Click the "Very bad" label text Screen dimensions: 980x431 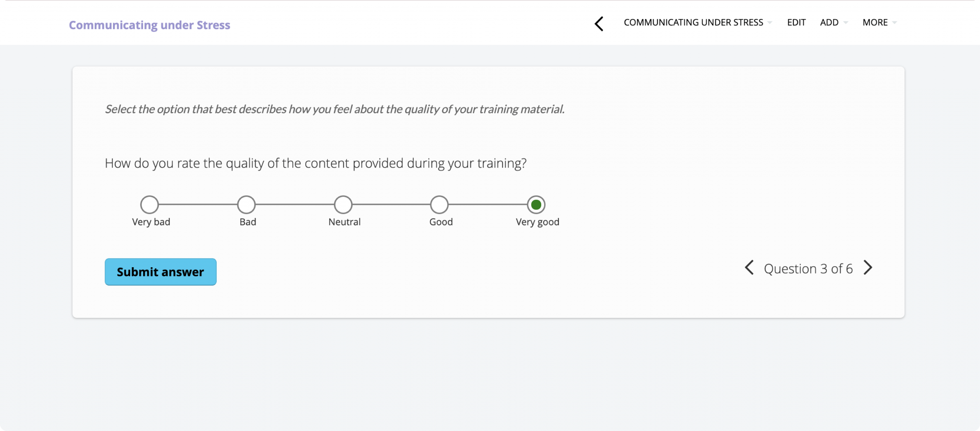coord(151,222)
